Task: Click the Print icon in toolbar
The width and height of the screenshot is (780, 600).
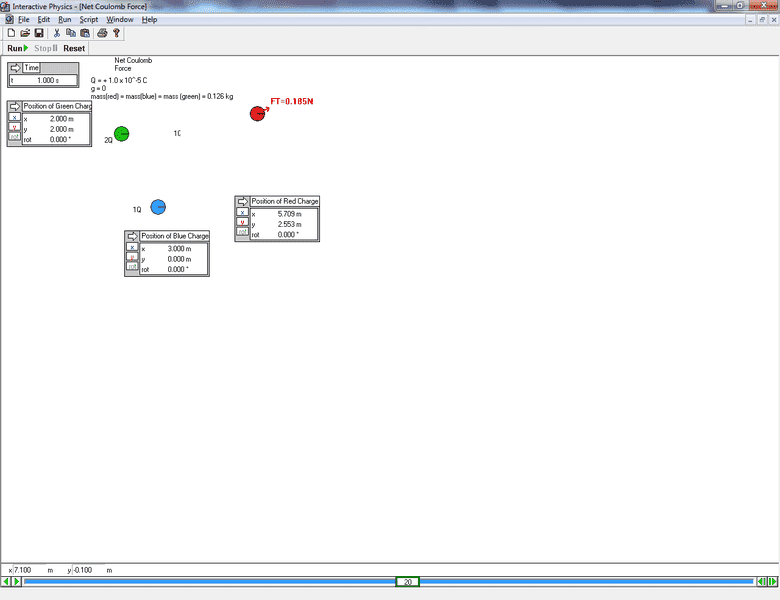Action: (102, 33)
